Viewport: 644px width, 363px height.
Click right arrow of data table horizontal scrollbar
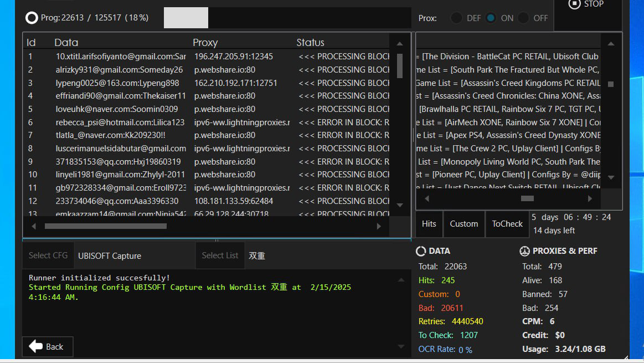coord(379,226)
